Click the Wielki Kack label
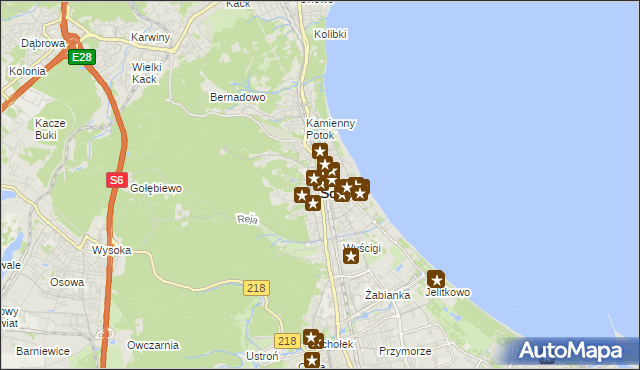640x370 pixels. click(147, 73)
